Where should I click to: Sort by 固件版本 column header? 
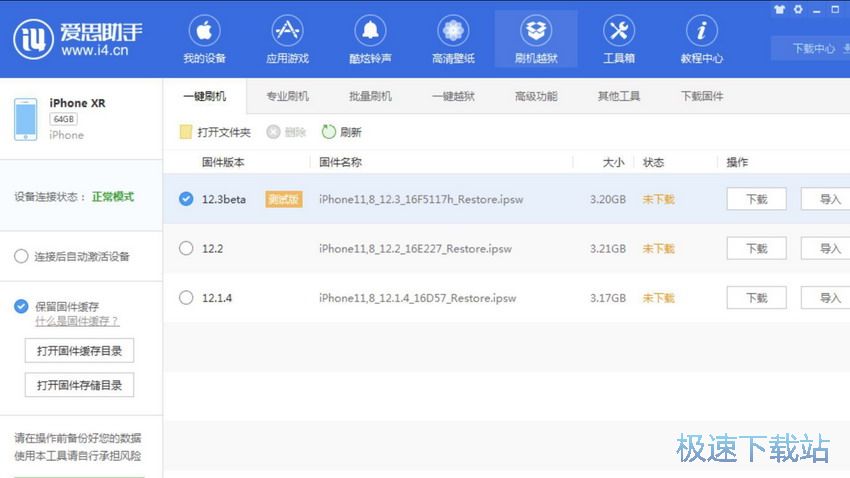coord(223,162)
